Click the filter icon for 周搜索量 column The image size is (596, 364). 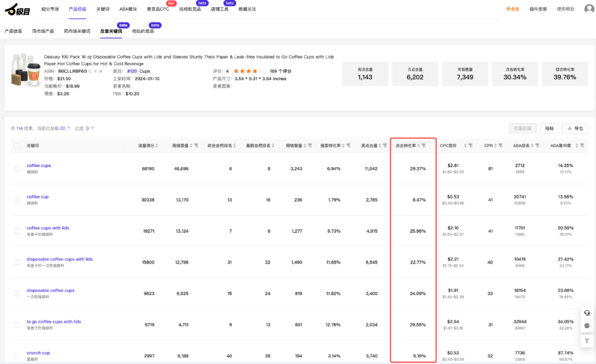tap(195, 146)
